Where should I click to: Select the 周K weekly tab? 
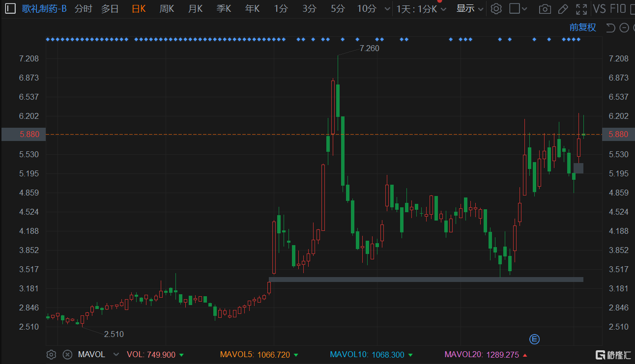[x=167, y=9]
